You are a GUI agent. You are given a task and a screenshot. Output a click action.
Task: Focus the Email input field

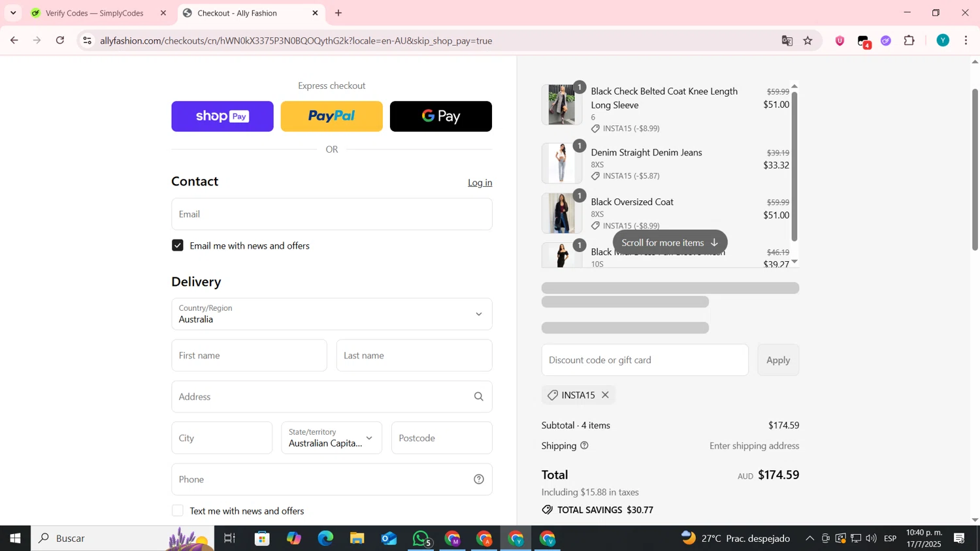[332, 214]
